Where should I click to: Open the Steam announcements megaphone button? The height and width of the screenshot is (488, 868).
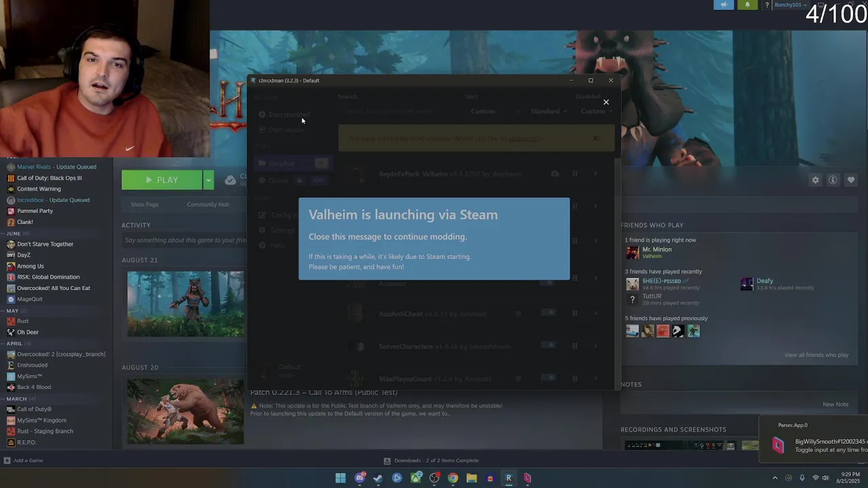(724, 5)
